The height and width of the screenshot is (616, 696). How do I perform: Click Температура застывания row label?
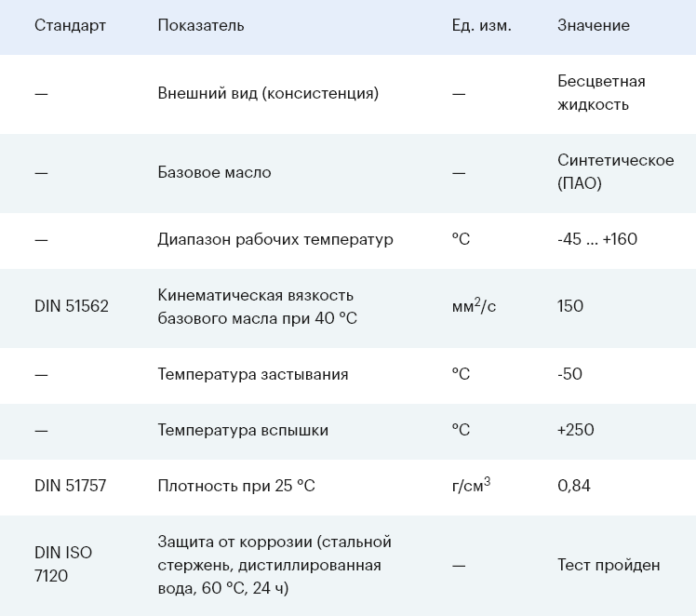[x=253, y=374]
